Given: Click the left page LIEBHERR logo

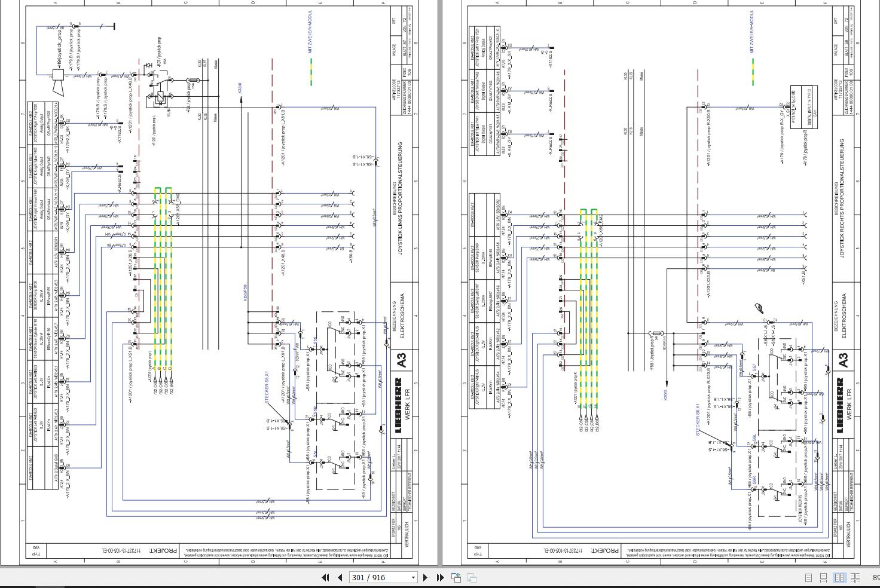Looking at the screenshot, I should click(399, 405).
